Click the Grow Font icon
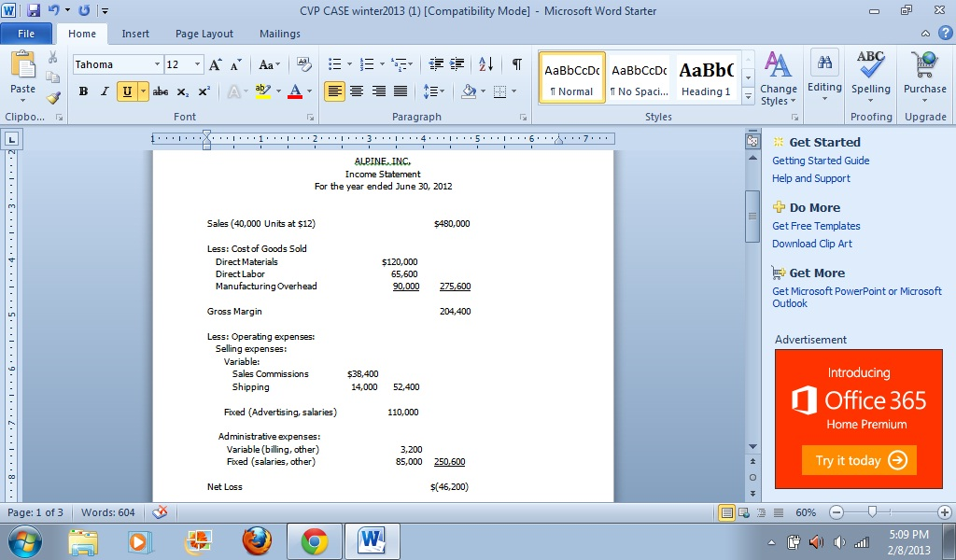956x560 pixels. click(216, 64)
